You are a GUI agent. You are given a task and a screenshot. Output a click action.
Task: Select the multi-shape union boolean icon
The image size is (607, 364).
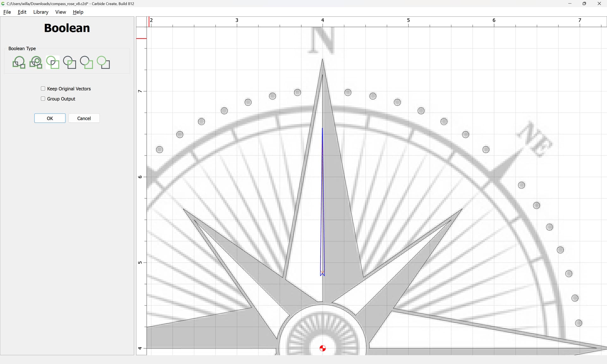[19, 62]
